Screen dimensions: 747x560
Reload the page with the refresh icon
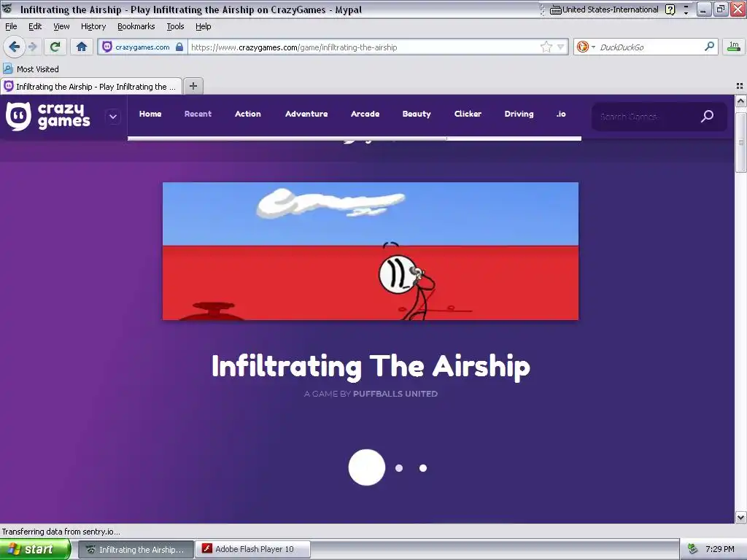(x=55, y=47)
